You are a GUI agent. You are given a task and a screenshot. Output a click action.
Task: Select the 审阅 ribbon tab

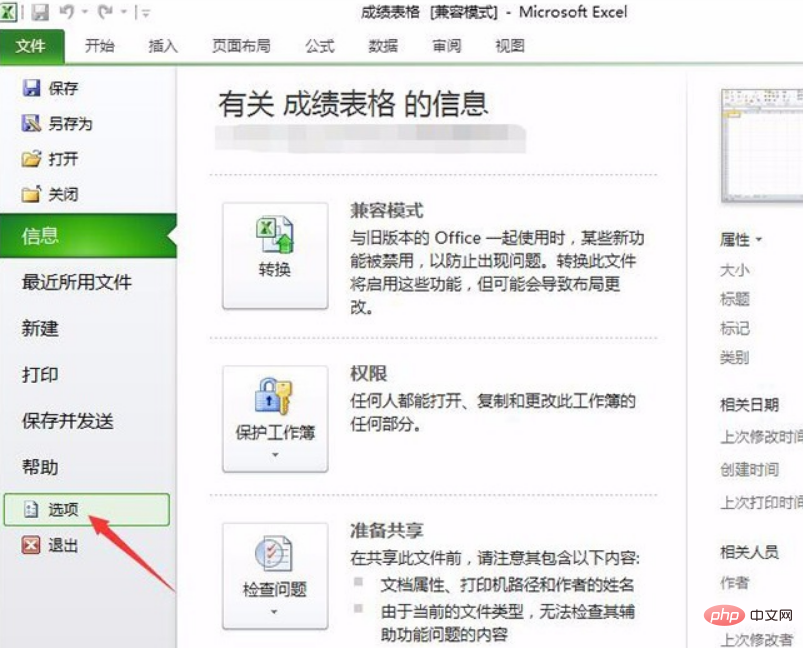pos(447,46)
